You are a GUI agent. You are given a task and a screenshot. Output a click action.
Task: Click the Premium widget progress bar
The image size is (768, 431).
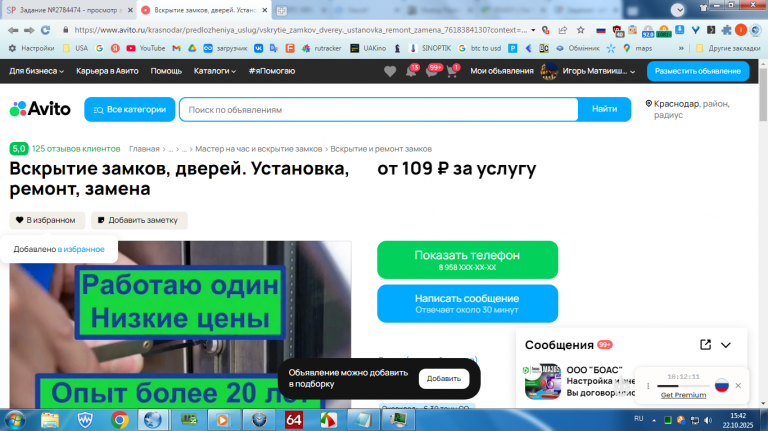pyautogui.click(x=683, y=386)
